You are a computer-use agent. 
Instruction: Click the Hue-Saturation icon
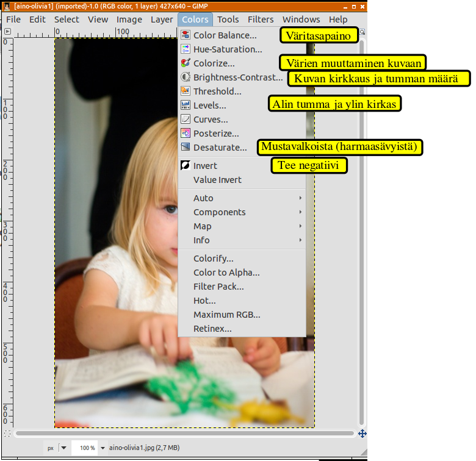(186, 49)
